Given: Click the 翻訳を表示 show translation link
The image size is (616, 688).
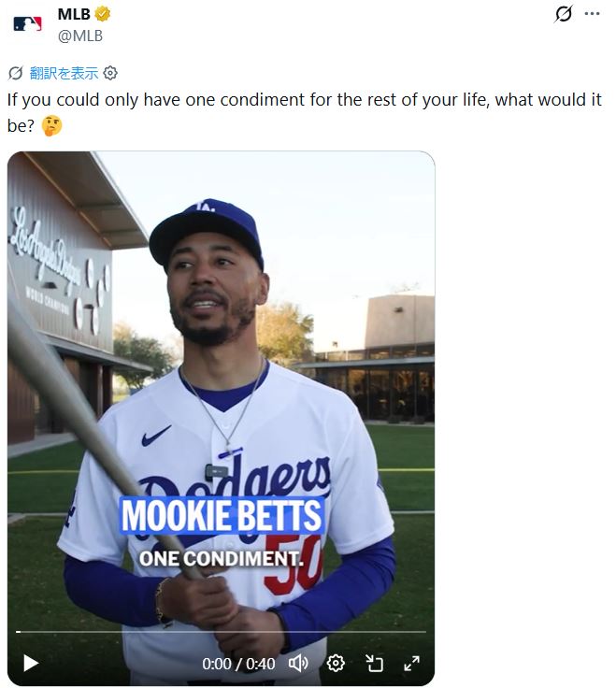Looking at the screenshot, I should pyautogui.click(x=64, y=73).
